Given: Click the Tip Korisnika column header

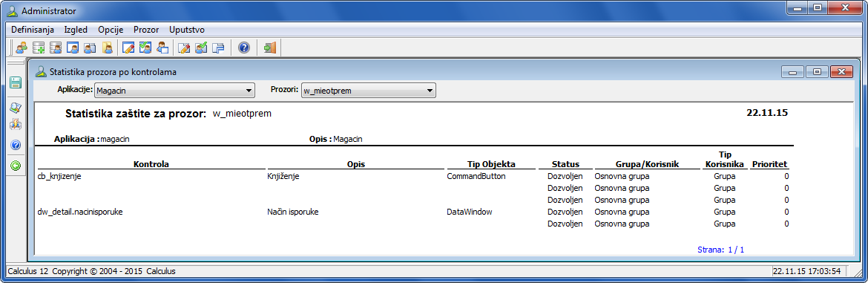Looking at the screenshot, I should [x=724, y=159].
